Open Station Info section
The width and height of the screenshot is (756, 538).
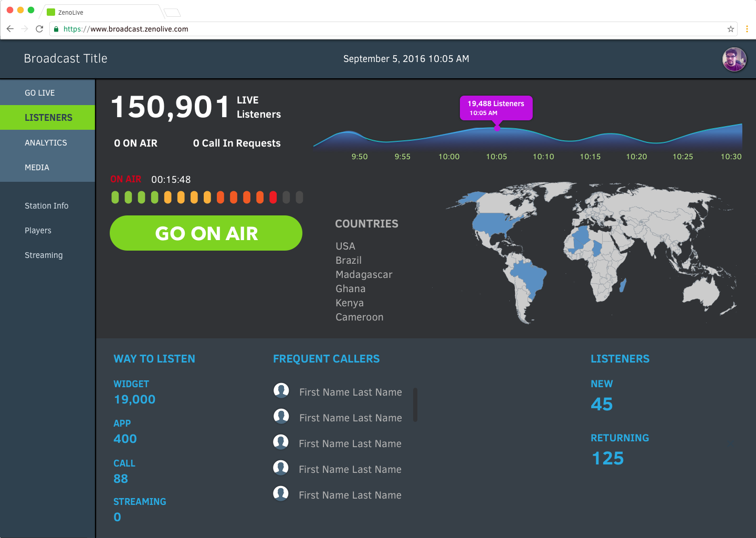click(x=47, y=205)
